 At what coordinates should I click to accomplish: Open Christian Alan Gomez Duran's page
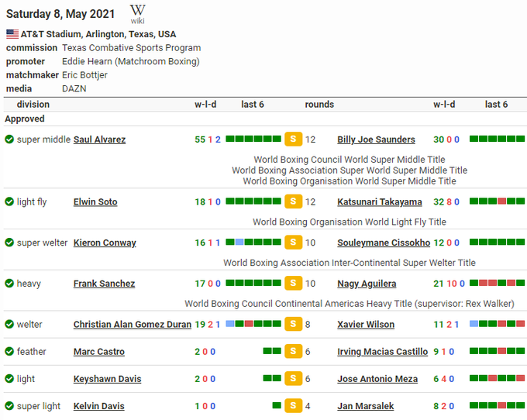[x=132, y=325]
